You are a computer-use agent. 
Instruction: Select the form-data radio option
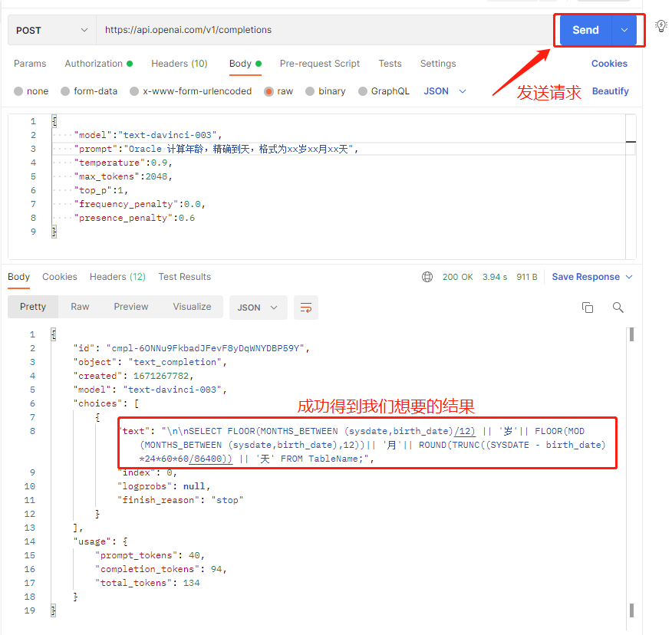pyautogui.click(x=66, y=91)
